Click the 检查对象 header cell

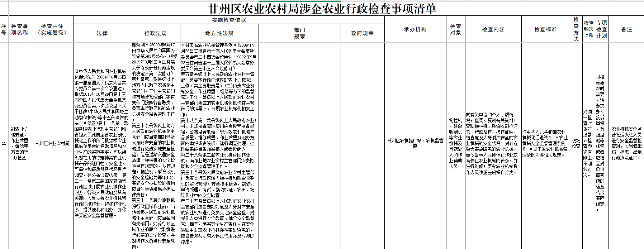point(455,29)
